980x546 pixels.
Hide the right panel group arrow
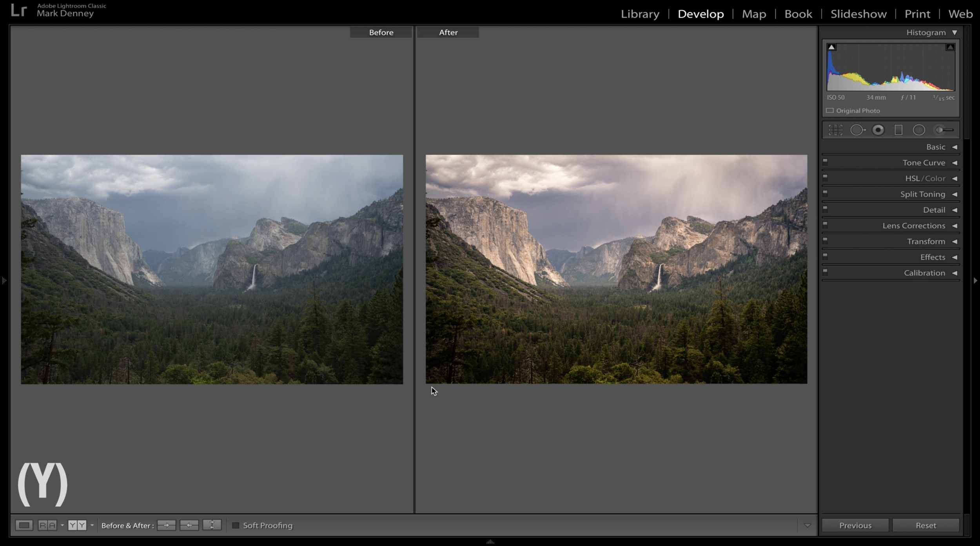coord(975,280)
